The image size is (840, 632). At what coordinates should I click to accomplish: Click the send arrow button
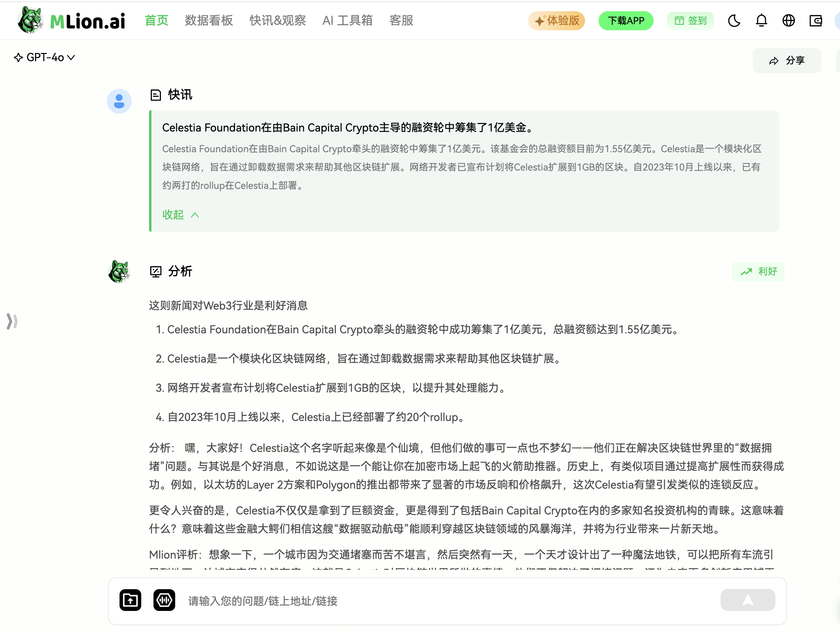pyautogui.click(x=747, y=600)
